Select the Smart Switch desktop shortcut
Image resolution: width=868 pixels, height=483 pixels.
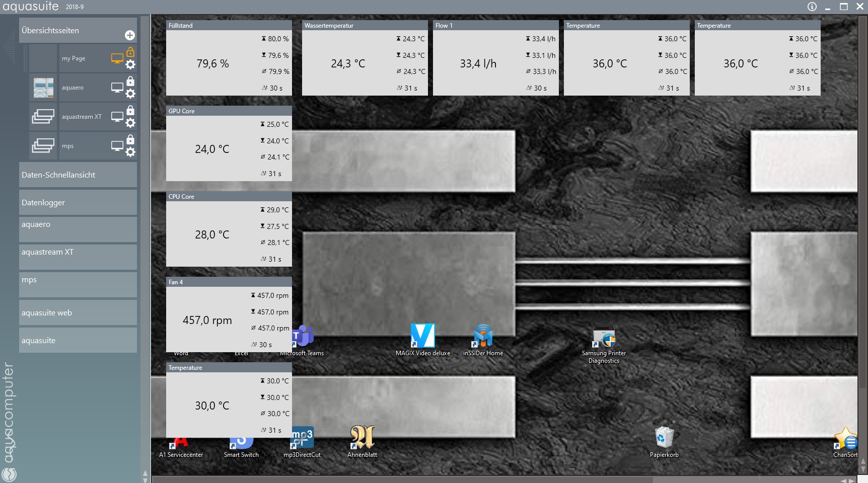pos(241,448)
